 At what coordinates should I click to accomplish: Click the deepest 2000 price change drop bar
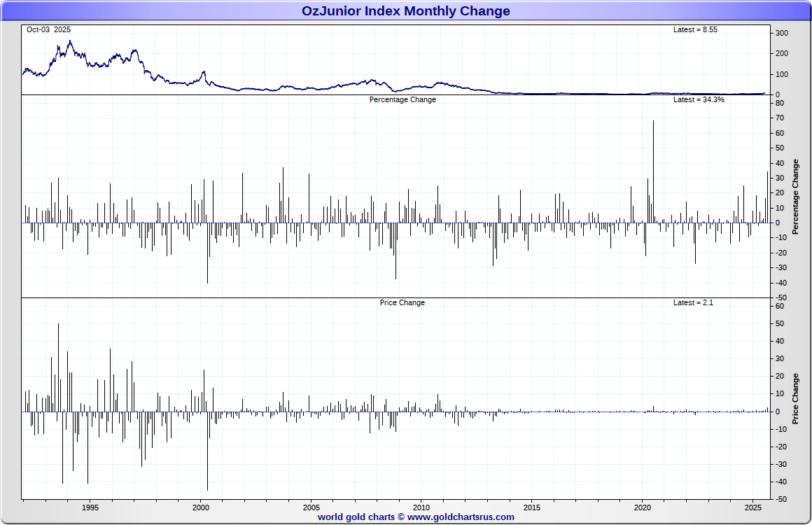pyautogui.click(x=208, y=451)
